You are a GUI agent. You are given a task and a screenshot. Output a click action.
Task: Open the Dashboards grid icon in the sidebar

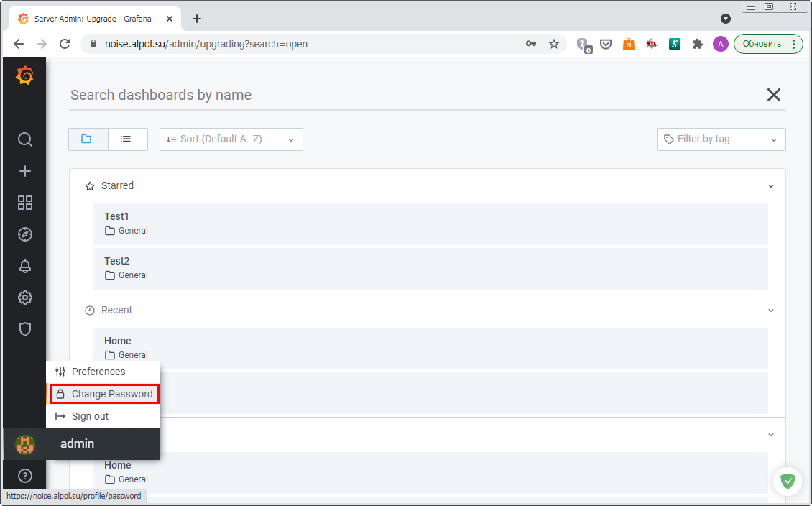point(25,203)
